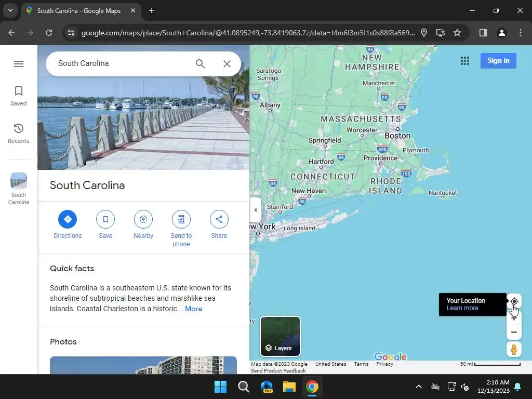Click the Boston label on map
Image resolution: width=532 pixels, height=399 pixels.
tap(397, 136)
